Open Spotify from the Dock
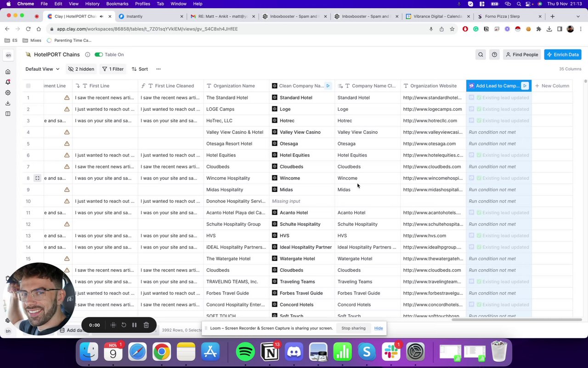Image resolution: width=588 pixels, height=368 pixels. [x=245, y=352]
